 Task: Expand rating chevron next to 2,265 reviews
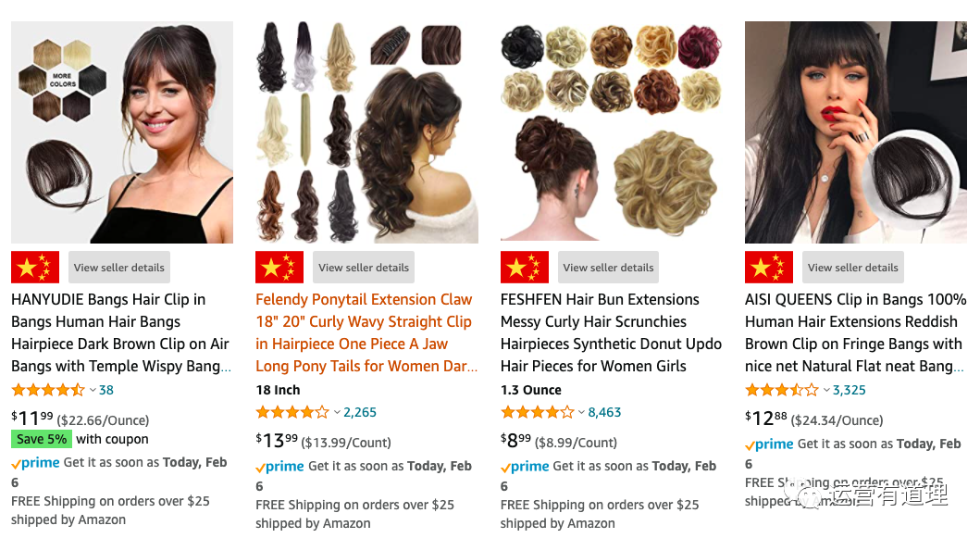pos(337,412)
